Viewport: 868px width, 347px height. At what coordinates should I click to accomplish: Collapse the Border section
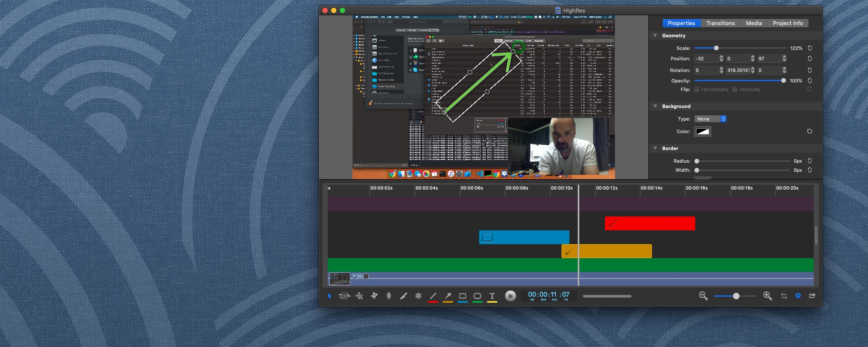tap(655, 148)
